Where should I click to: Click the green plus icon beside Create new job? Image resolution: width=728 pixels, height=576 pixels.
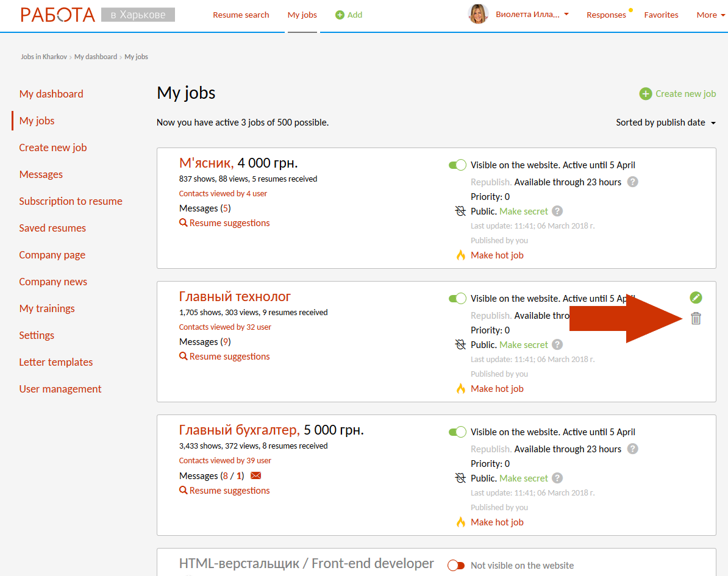pos(645,94)
